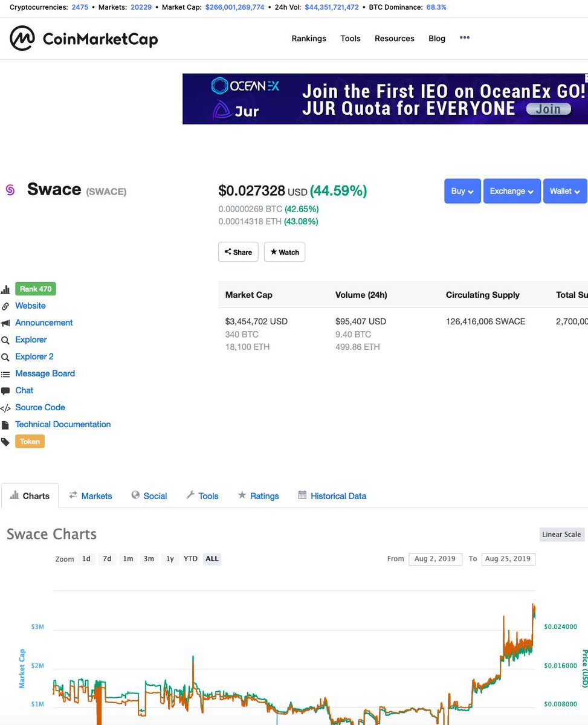Viewport: 588px width, 725px height.
Task: Click the orange Token badge
Action: (x=30, y=442)
